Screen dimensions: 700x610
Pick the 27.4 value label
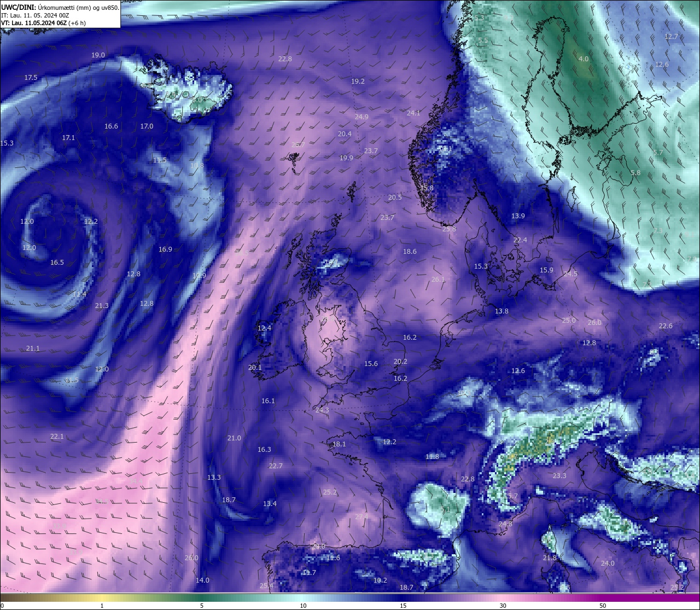(361, 517)
